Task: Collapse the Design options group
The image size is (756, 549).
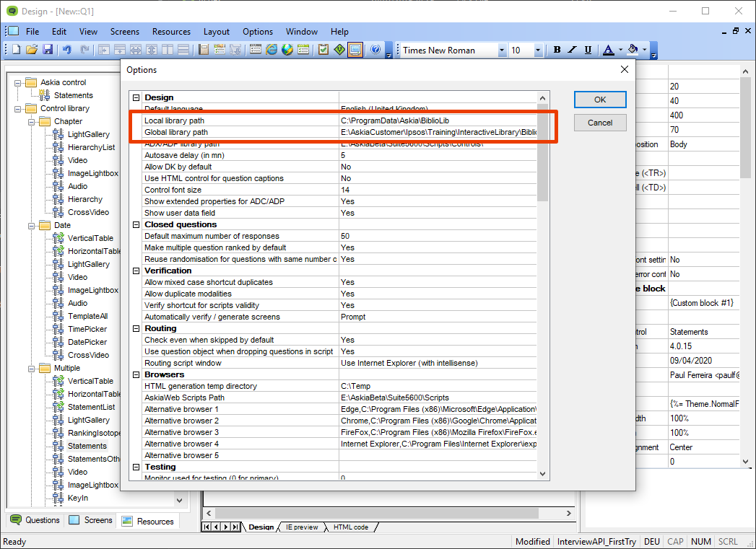Action: (136, 97)
